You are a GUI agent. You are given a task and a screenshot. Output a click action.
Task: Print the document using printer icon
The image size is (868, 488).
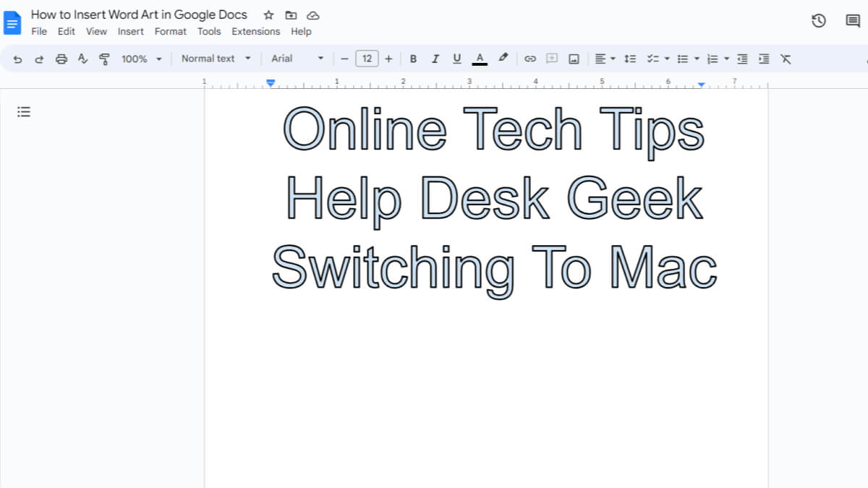pos(61,59)
